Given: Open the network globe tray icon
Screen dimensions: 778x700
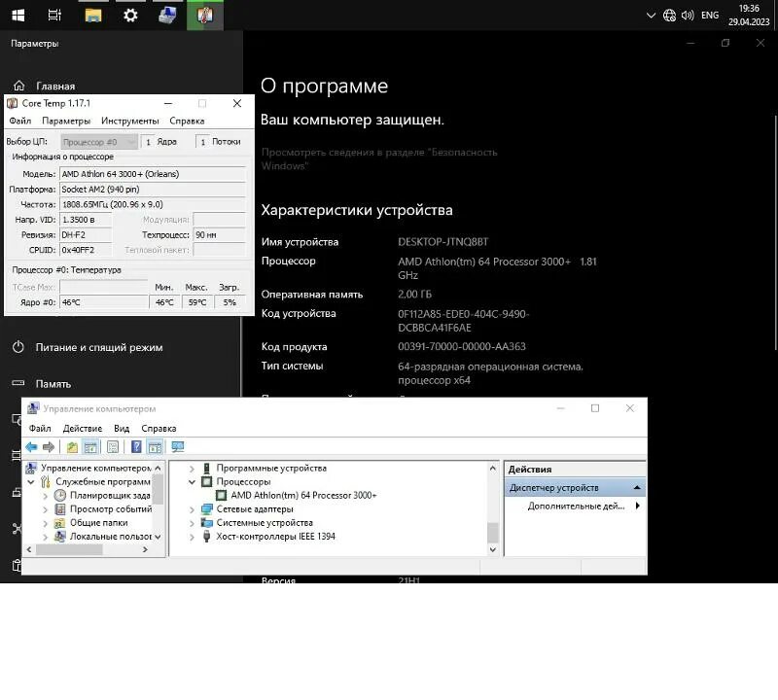Looking at the screenshot, I should point(669,16).
